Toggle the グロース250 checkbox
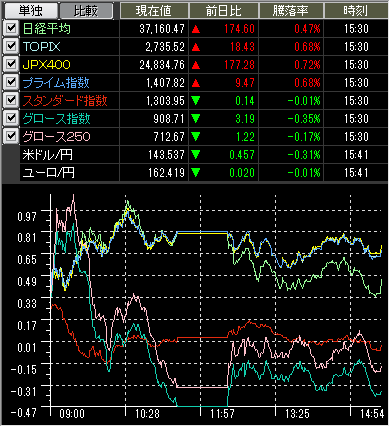 11,136
